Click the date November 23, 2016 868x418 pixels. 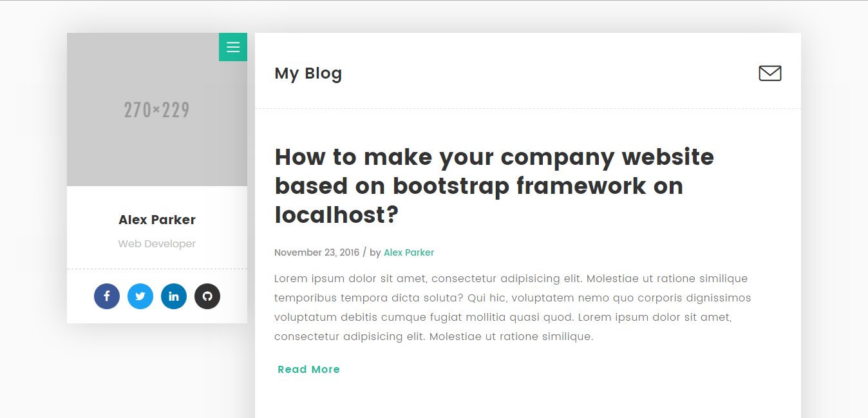pyautogui.click(x=317, y=252)
